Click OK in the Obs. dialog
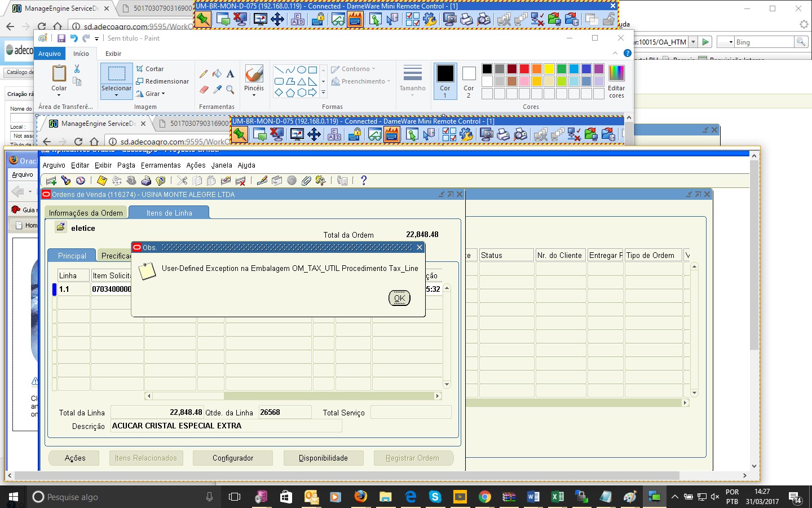Image resolution: width=812 pixels, height=508 pixels. [x=399, y=298]
